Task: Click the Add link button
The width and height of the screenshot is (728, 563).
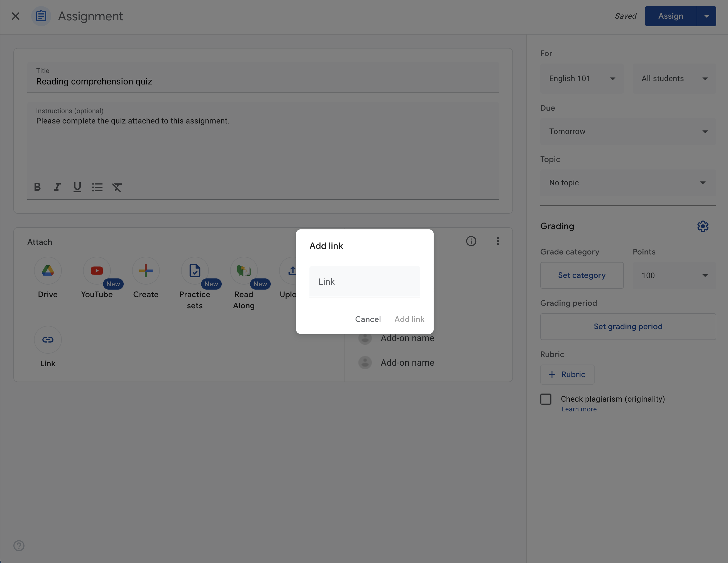Action: point(409,319)
